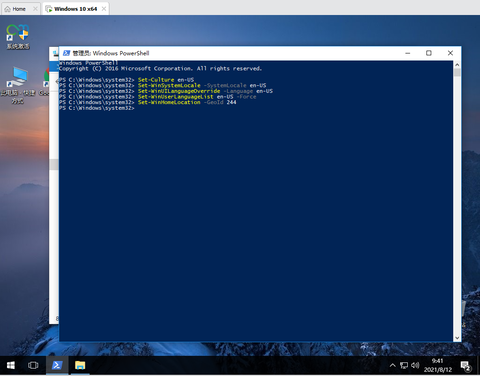Open the Action Center notifications icon

coord(465,366)
